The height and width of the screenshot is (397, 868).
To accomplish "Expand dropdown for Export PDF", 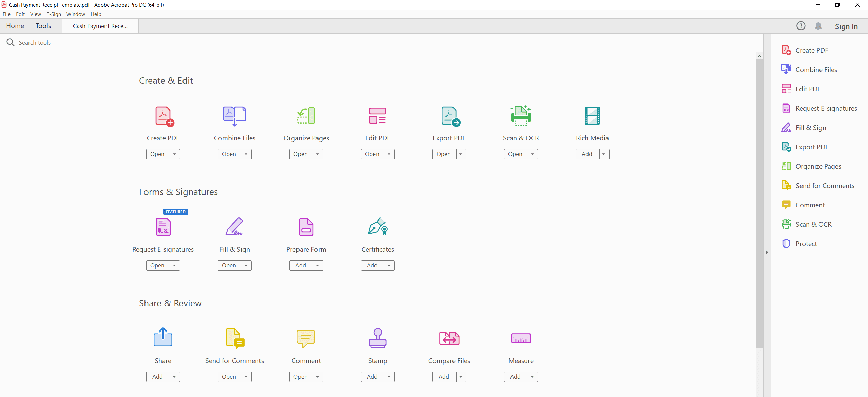I will (x=461, y=154).
